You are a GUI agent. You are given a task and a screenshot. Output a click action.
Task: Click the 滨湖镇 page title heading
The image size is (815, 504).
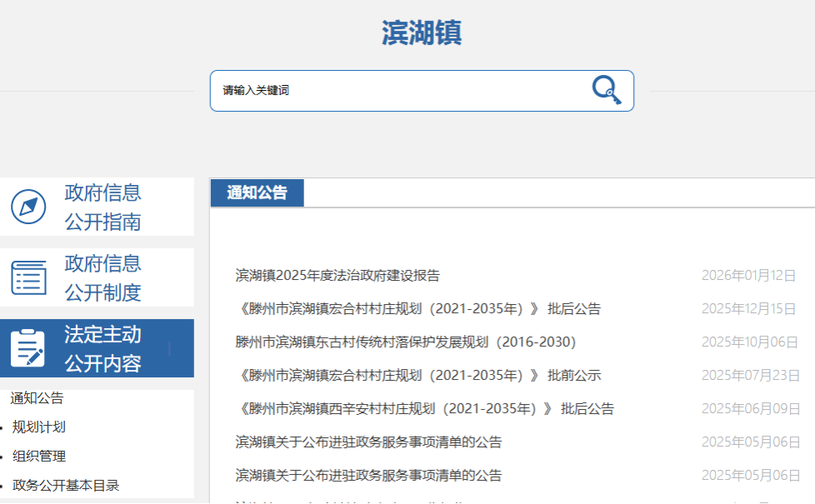point(422,32)
